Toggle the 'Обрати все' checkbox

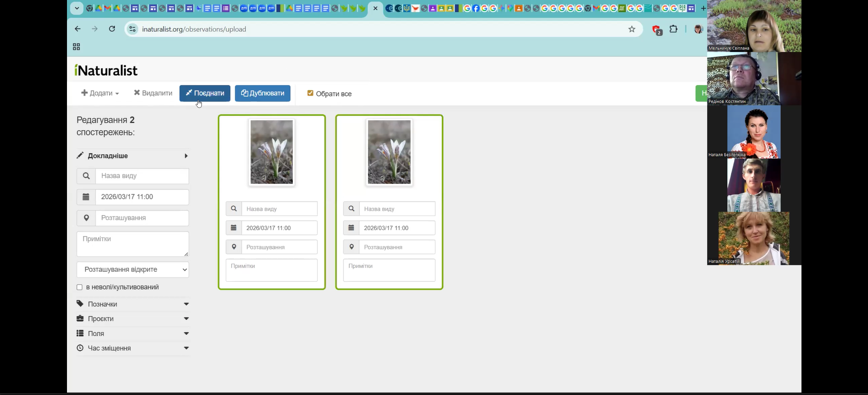click(x=310, y=93)
